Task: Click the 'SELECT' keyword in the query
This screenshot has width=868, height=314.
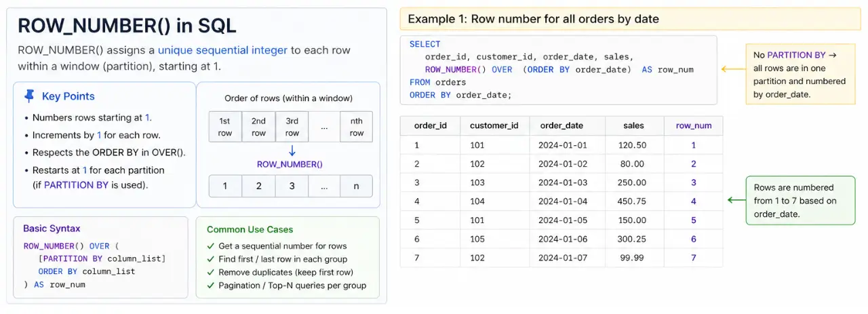Action: pos(425,44)
